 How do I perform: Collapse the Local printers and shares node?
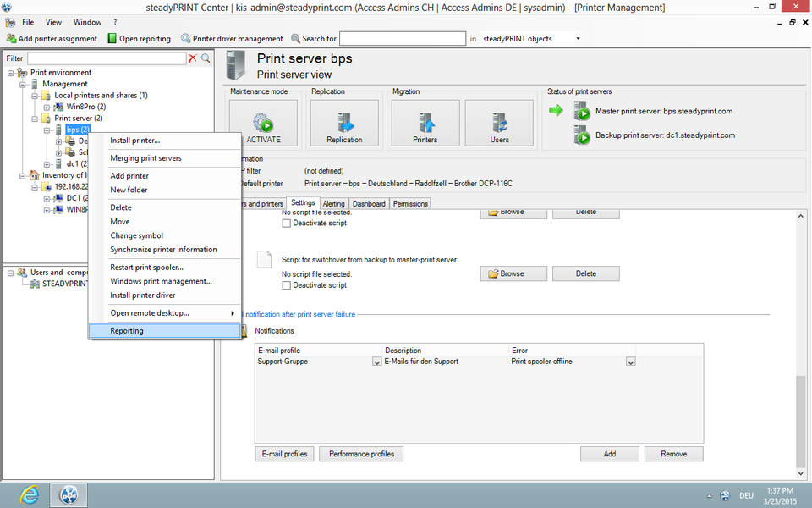(34, 96)
